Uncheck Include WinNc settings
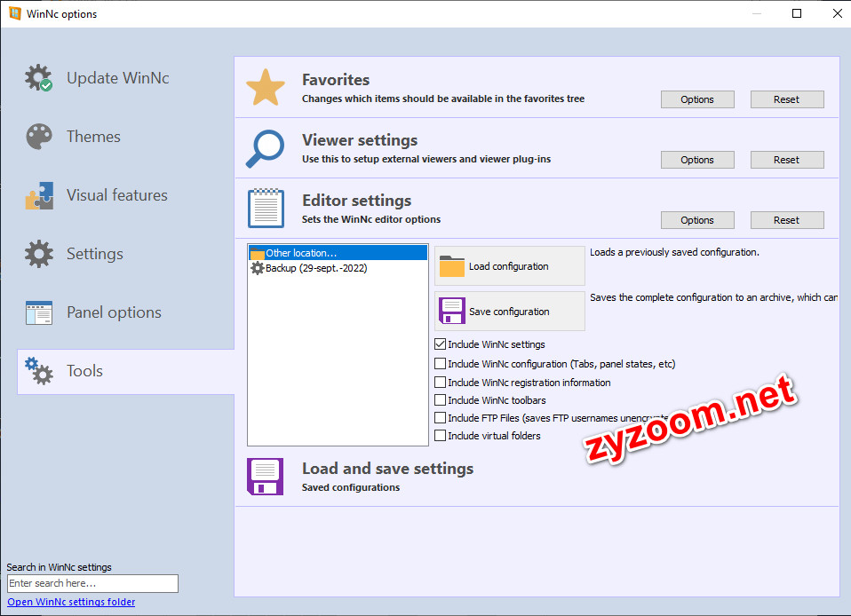The image size is (851, 616). tap(440, 344)
